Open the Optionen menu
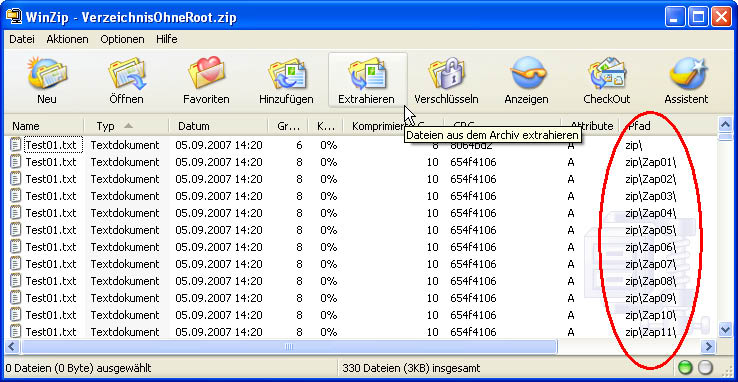The width and height of the screenshot is (738, 382). tap(122, 39)
